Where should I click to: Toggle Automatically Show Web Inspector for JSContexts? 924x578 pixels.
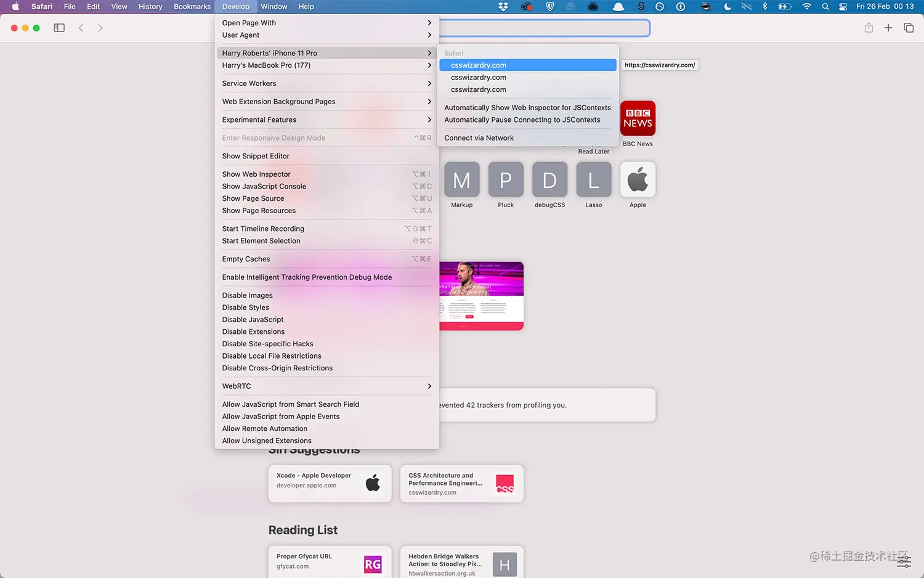coord(528,108)
